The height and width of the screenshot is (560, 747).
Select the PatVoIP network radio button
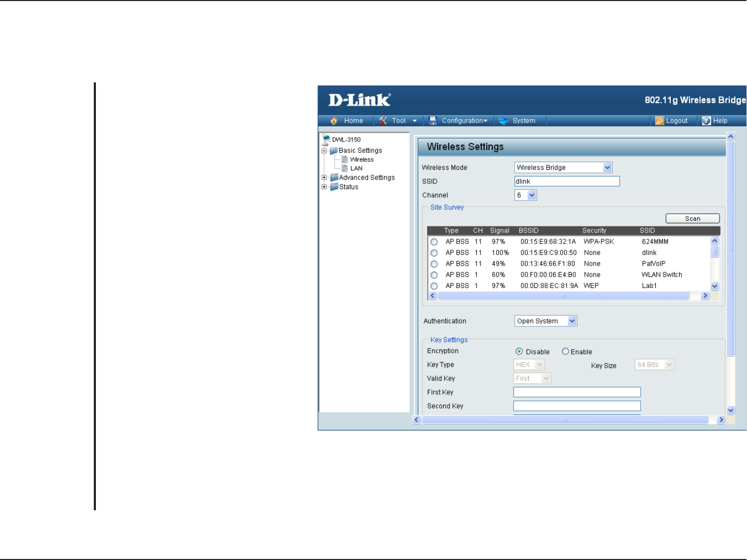pos(434,264)
